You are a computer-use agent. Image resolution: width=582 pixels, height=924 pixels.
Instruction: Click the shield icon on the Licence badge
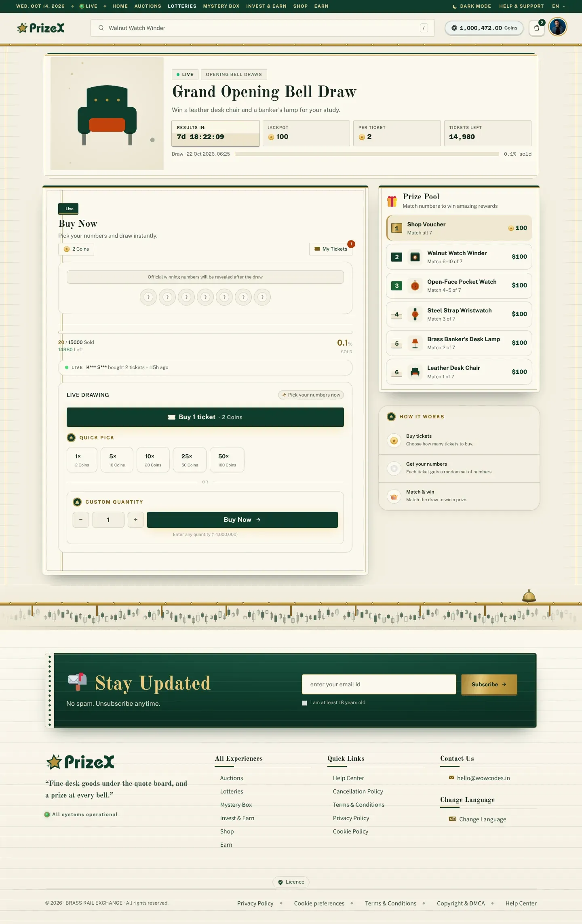point(280,882)
